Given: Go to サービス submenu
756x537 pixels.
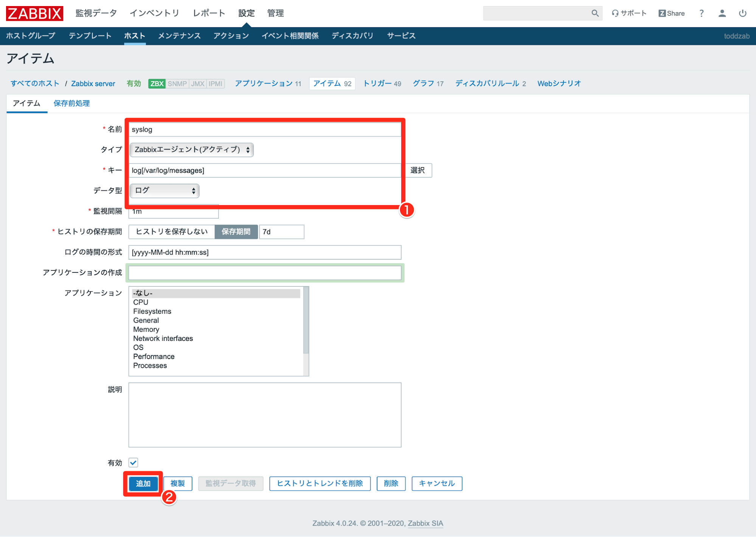Looking at the screenshot, I should click(x=401, y=36).
